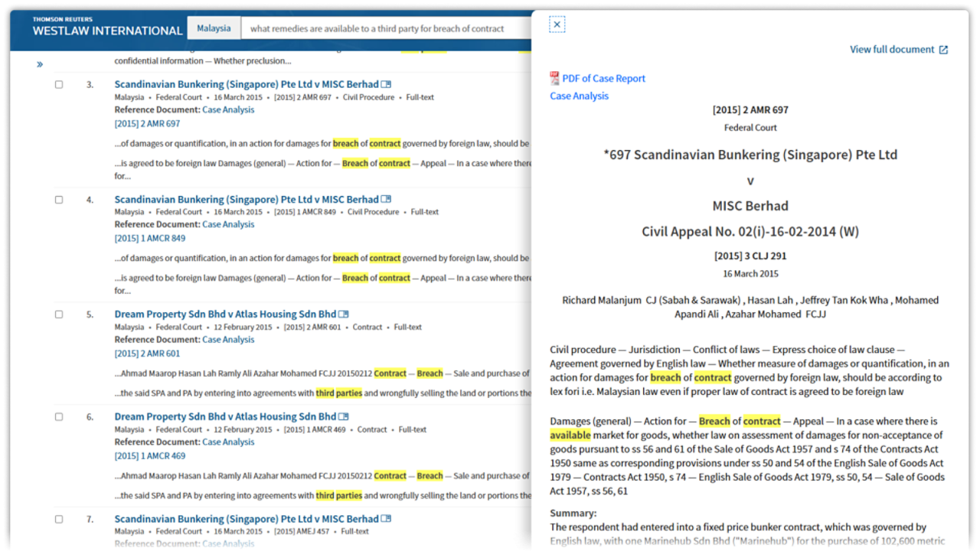Click the external-link icon beside View full document

(943, 50)
